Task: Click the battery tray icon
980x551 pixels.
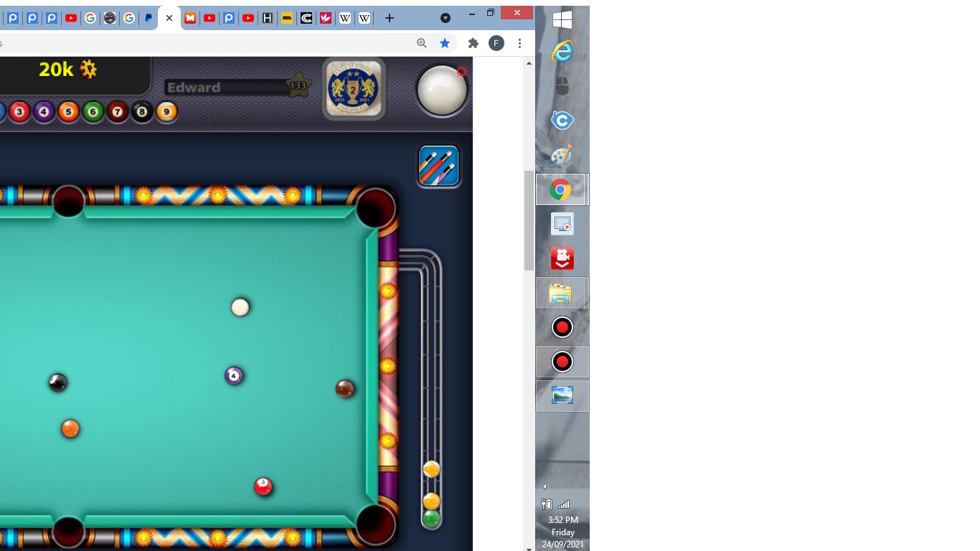Action: [546, 504]
